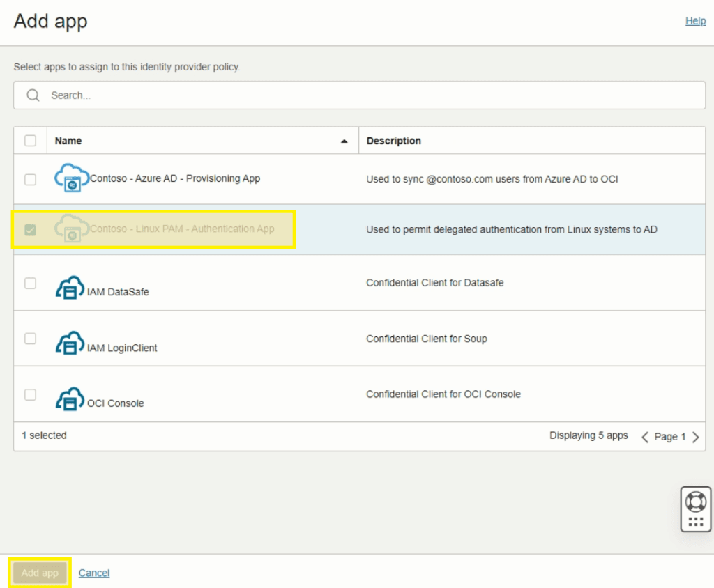714x588 pixels.
Task: Click the magnifying glass search icon
Action: click(33, 95)
